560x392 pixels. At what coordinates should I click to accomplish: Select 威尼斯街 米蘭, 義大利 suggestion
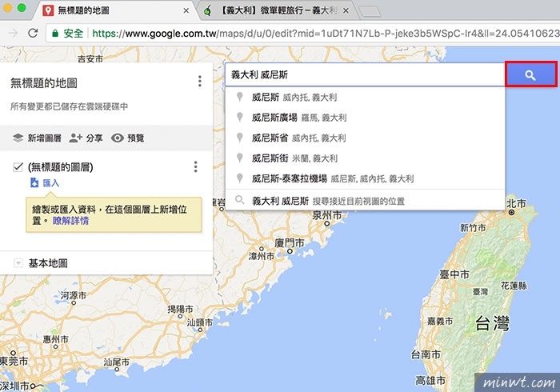point(294,158)
